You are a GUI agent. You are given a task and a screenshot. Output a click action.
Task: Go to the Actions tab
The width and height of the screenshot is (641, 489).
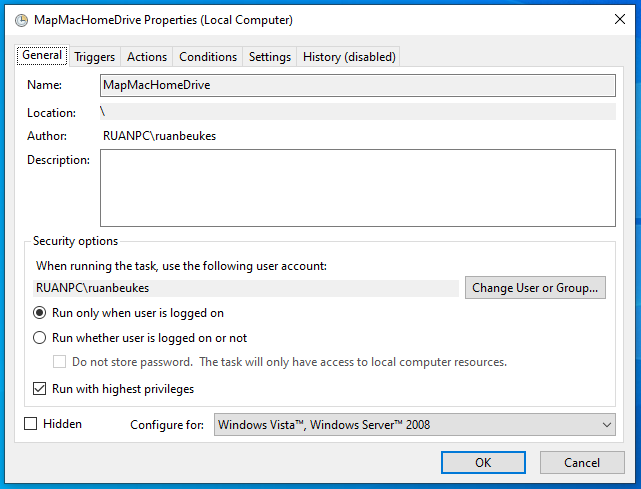coord(147,57)
